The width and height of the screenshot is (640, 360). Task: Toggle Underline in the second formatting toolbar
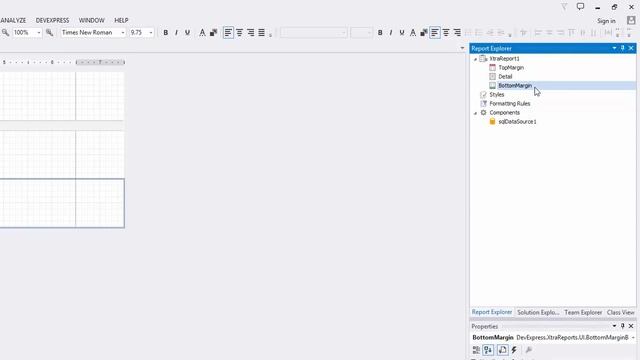(402, 33)
